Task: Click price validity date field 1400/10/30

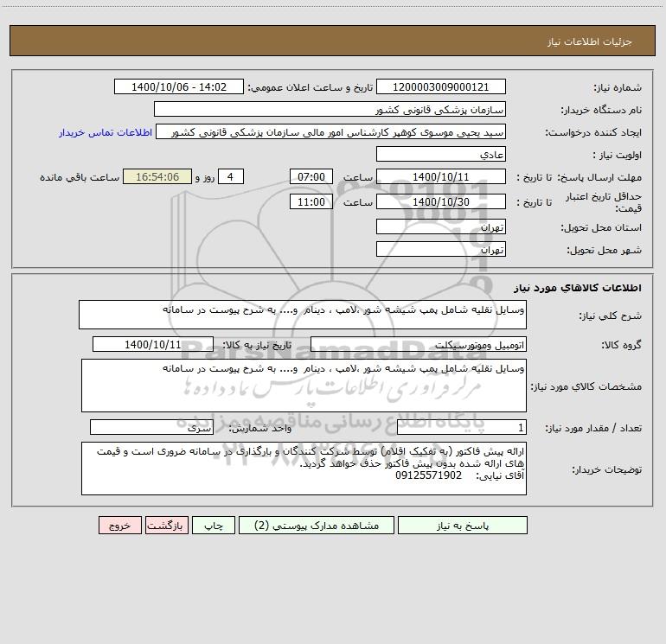Action: coord(441,201)
